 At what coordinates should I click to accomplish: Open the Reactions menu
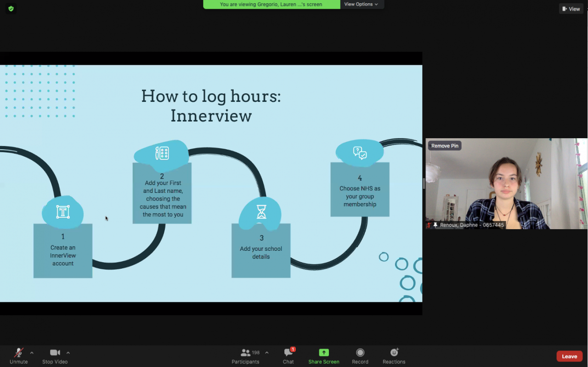point(394,356)
